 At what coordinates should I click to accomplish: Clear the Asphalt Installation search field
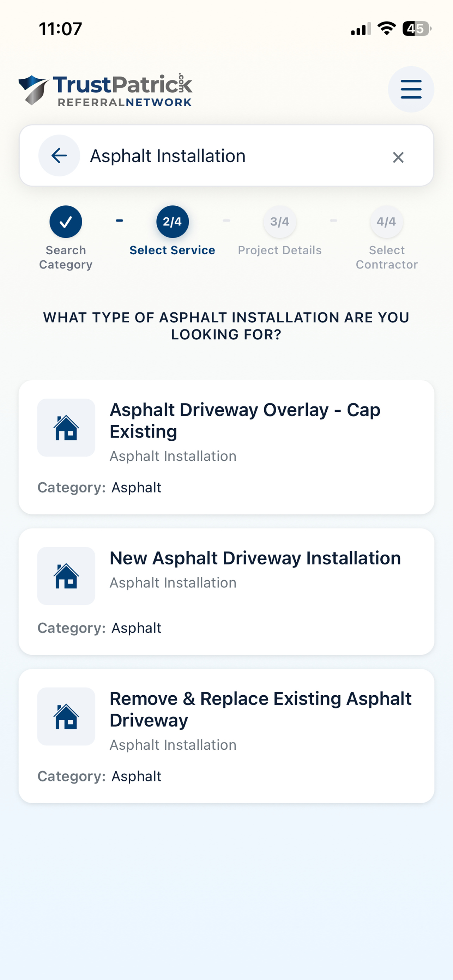398,157
